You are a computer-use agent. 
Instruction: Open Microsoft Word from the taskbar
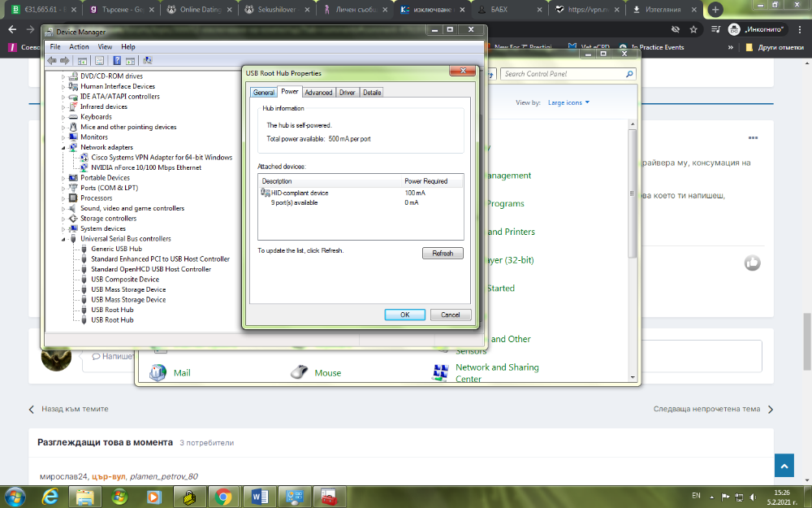[259, 497]
